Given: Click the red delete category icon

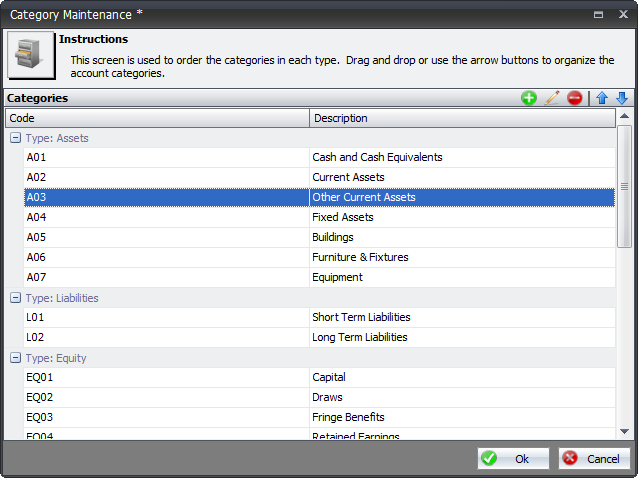Looking at the screenshot, I should click(574, 98).
